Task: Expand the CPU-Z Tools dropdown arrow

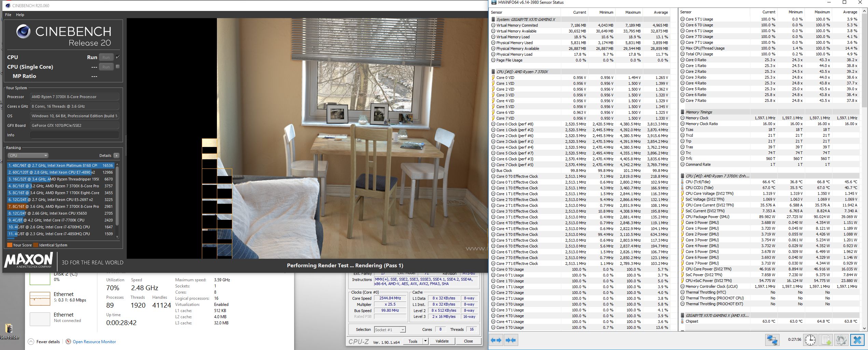Action: coord(425,341)
